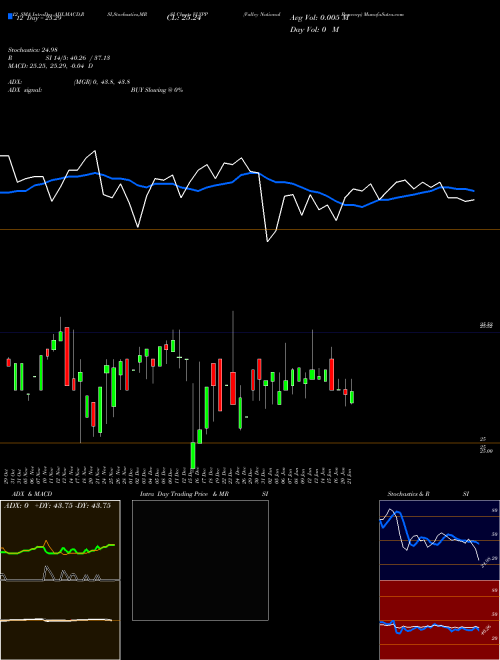This screenshot has height=660, width=500.
Task: Open the blue Stochastics chart panel
Action: click(x=439, y=540)
